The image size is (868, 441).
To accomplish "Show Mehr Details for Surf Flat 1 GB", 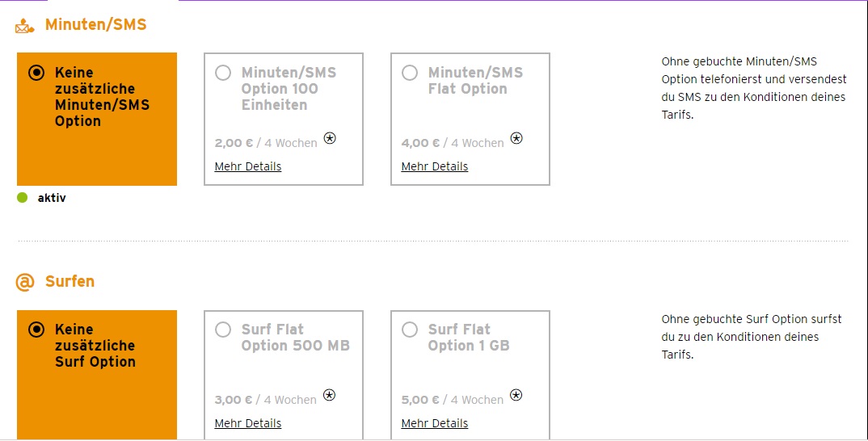I will click(435, 423).
